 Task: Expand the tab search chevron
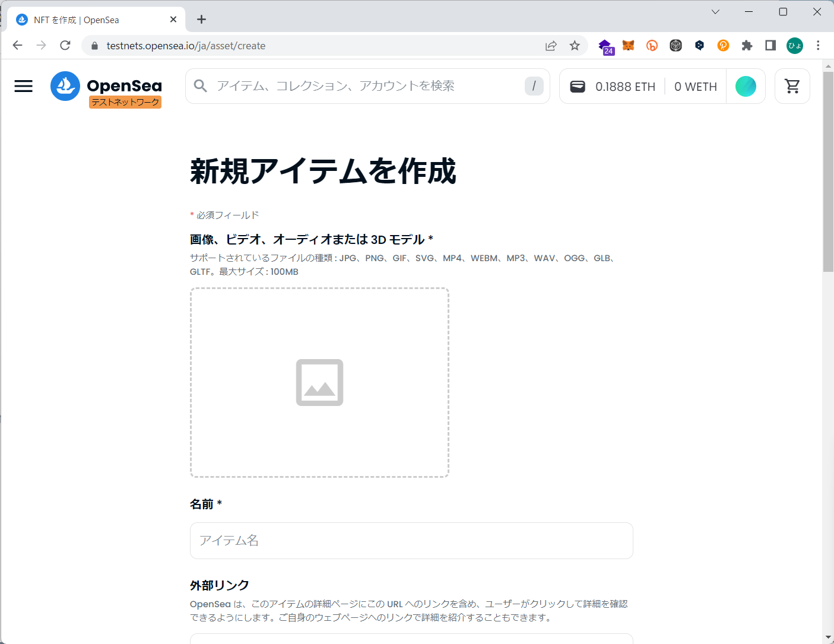pyautogui.click(x=715, y=12)
